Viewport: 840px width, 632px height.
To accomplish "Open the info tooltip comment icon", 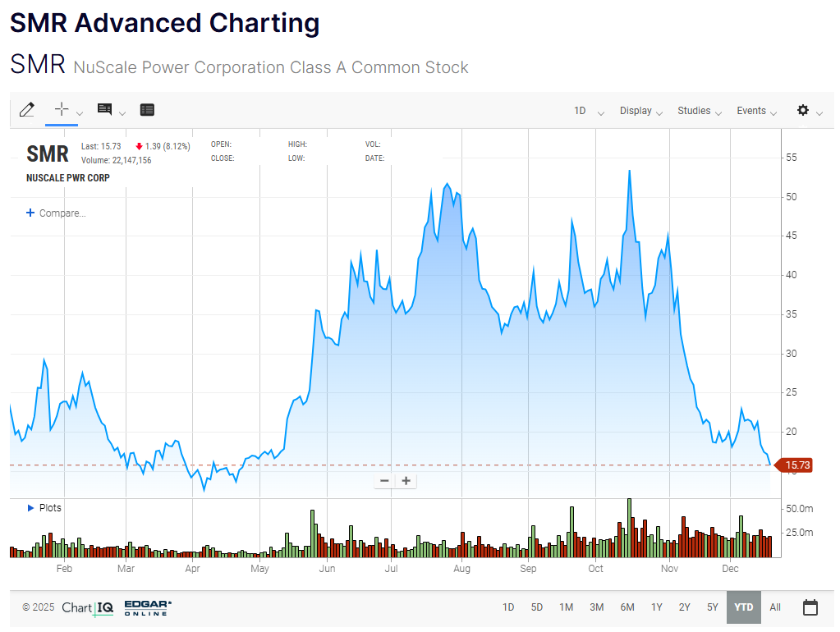I will coord(104,110).
